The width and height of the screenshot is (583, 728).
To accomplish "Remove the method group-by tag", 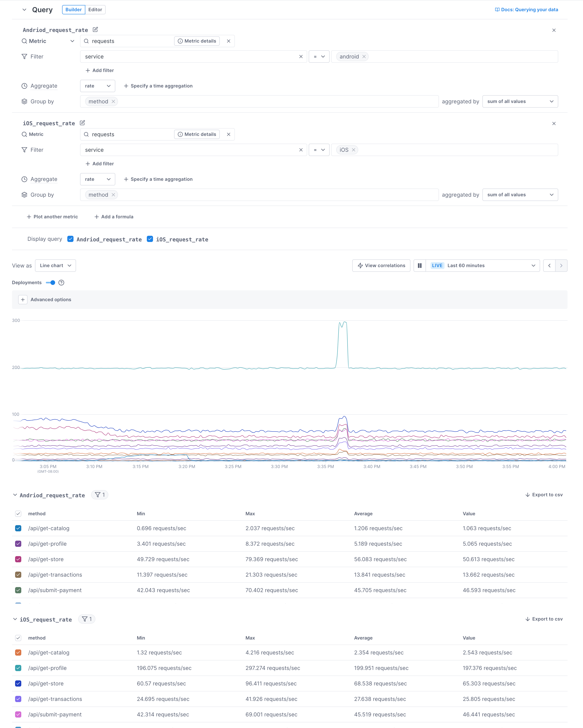I will click(114, 101).
